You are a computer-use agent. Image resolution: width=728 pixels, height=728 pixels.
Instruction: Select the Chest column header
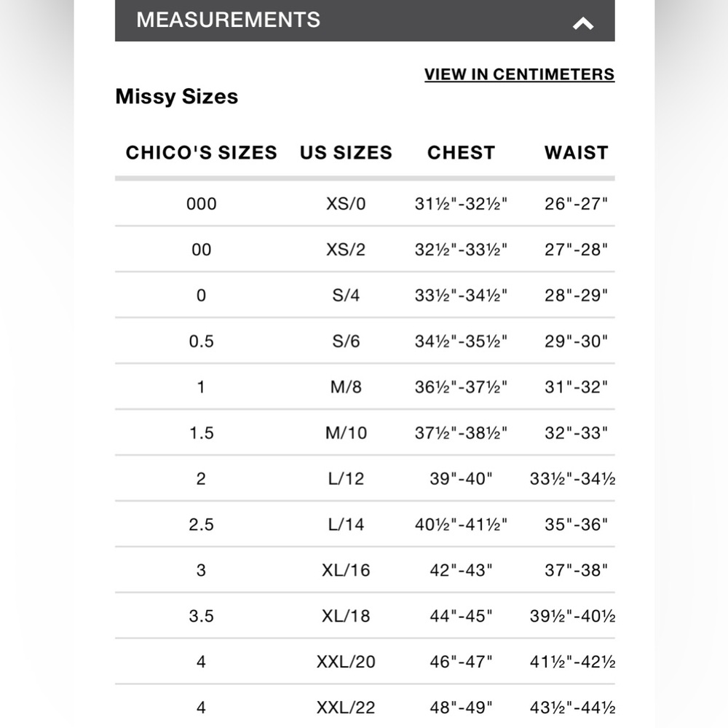461,153
